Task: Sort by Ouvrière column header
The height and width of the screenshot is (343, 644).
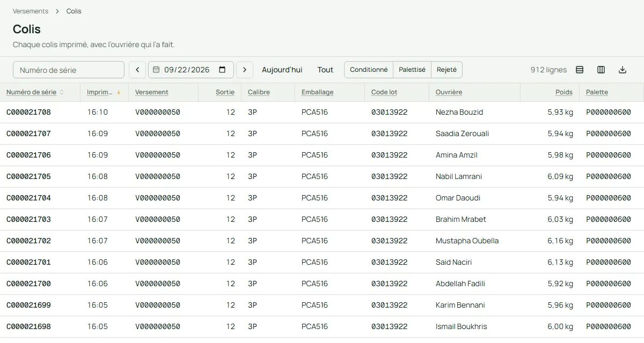Action: tap(449, 92)
